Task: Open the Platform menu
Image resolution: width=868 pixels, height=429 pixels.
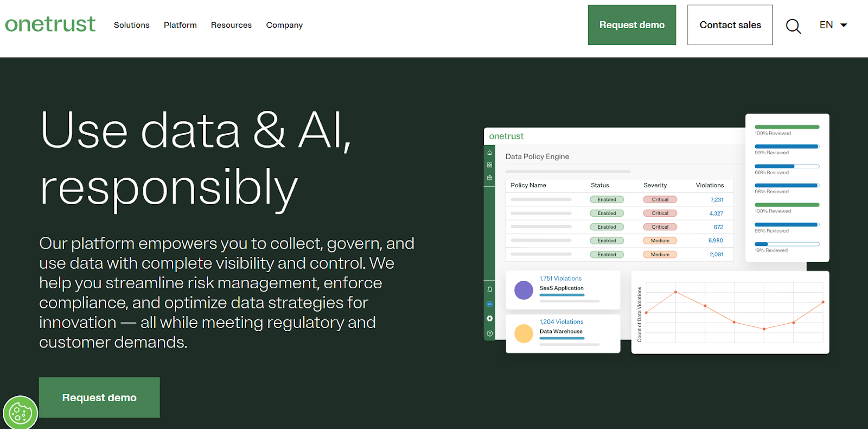Action: click(180, 25)
